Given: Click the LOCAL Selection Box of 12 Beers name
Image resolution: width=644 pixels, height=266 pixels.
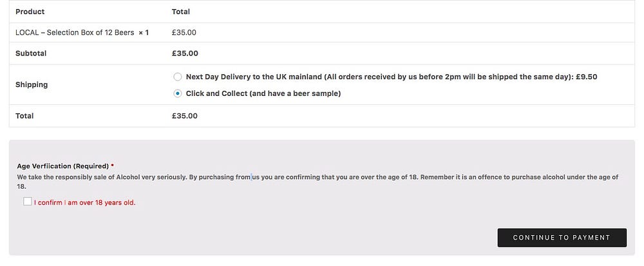Looking at the screenshot, I should (75, 32).
